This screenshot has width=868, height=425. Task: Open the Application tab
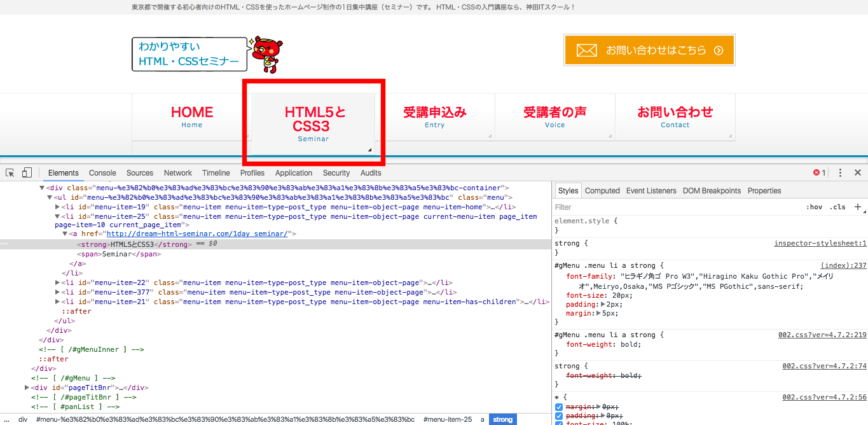point(294,173)
